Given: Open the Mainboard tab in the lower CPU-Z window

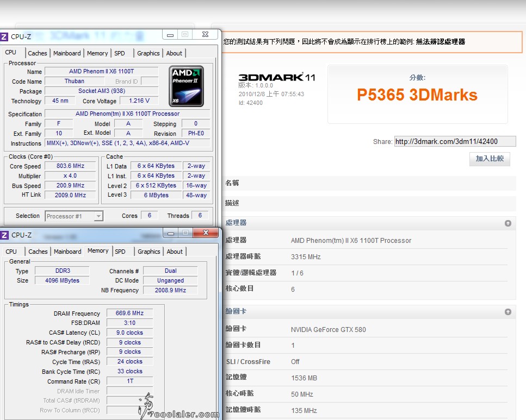Looking at the screenshot, I should 67,252.
